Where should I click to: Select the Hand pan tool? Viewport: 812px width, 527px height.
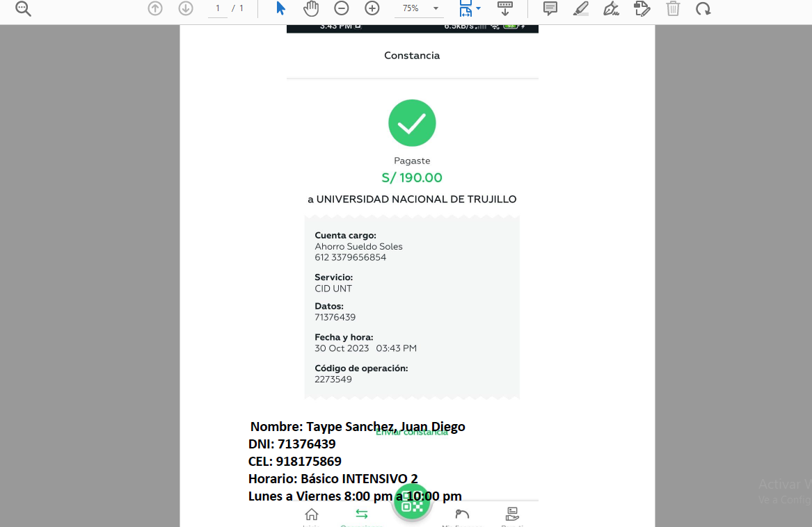click(x=311, y=8)
